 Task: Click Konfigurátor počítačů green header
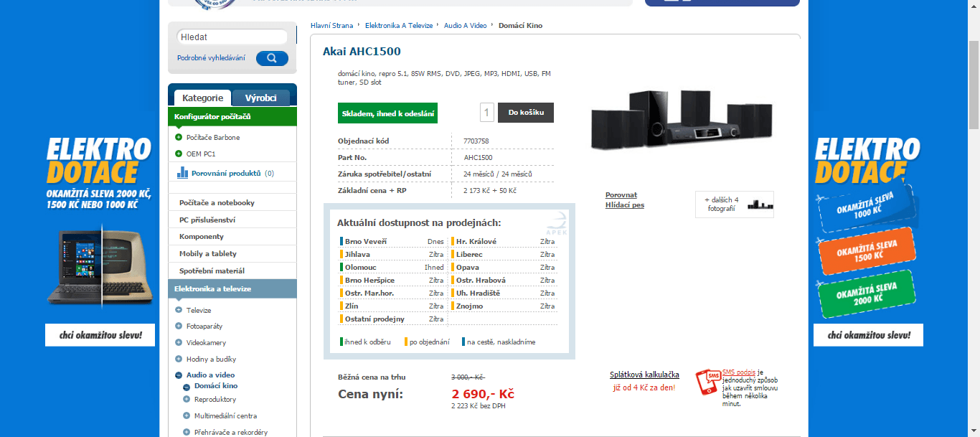click(x=232, y=116)
